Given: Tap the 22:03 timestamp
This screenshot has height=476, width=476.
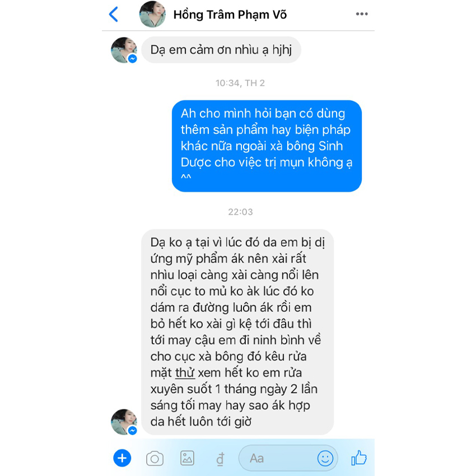Looking at the screenshot, I should click(240, 212).
